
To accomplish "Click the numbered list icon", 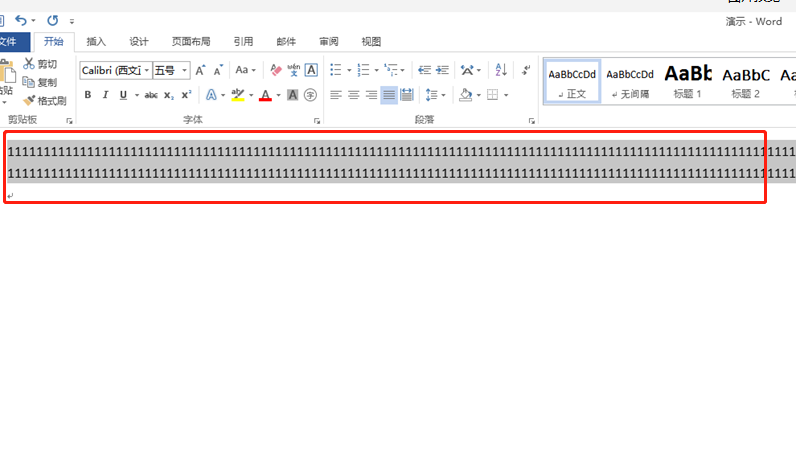I will coord(363,70).
